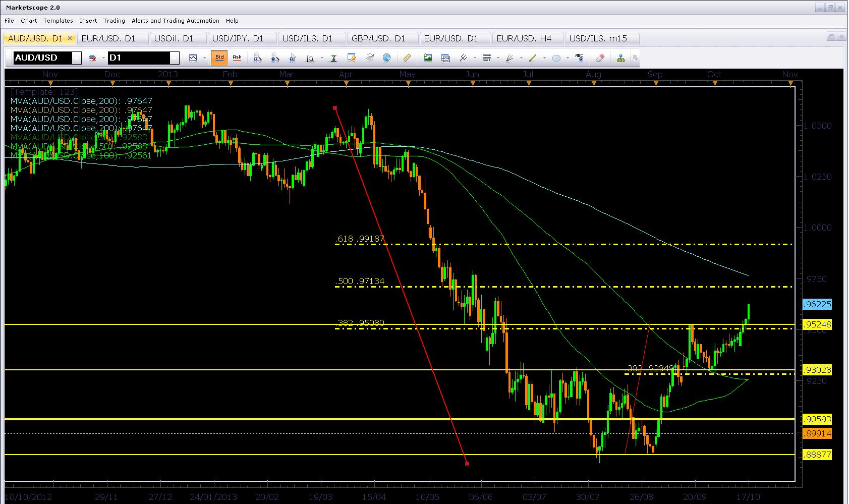Open the D1 timeframe dropdown
Viewport: 849px width, 504px height.
coord(174,58)
